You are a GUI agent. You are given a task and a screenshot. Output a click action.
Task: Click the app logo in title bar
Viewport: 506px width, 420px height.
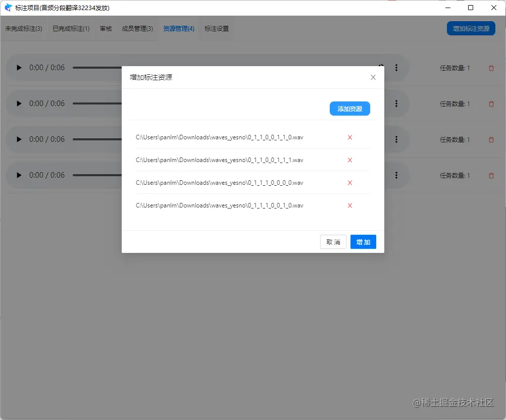[8, 8]
